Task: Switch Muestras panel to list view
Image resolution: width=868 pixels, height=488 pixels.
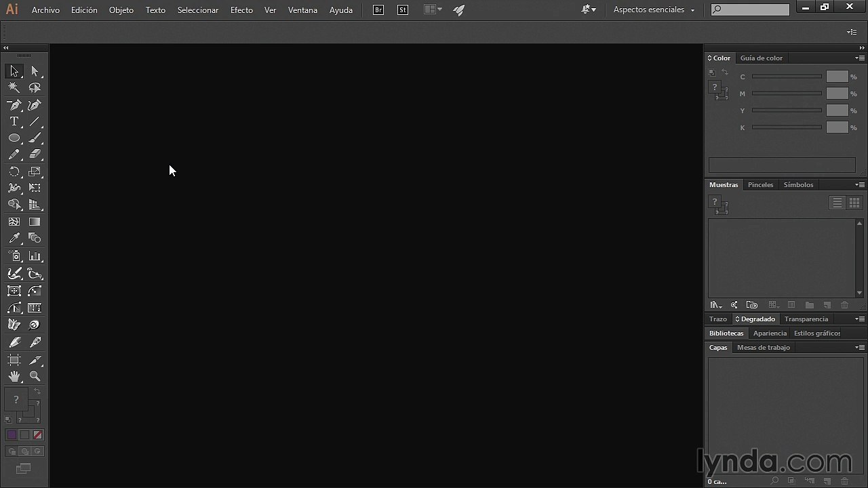Action: tap(837, 203)
